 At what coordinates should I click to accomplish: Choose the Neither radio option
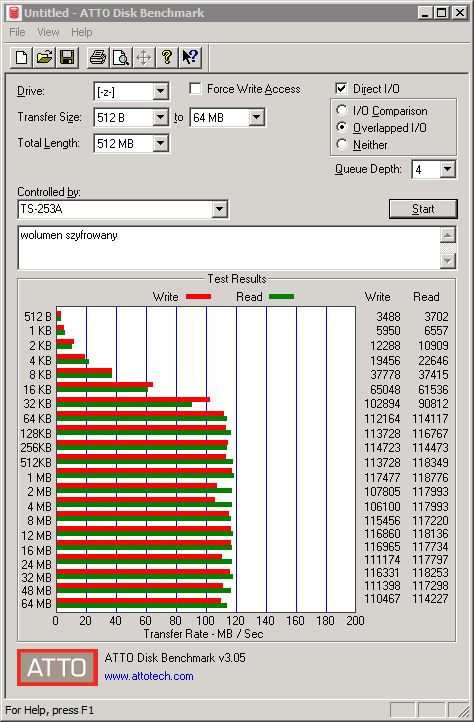pyautogui.click(x=342, y=145)
